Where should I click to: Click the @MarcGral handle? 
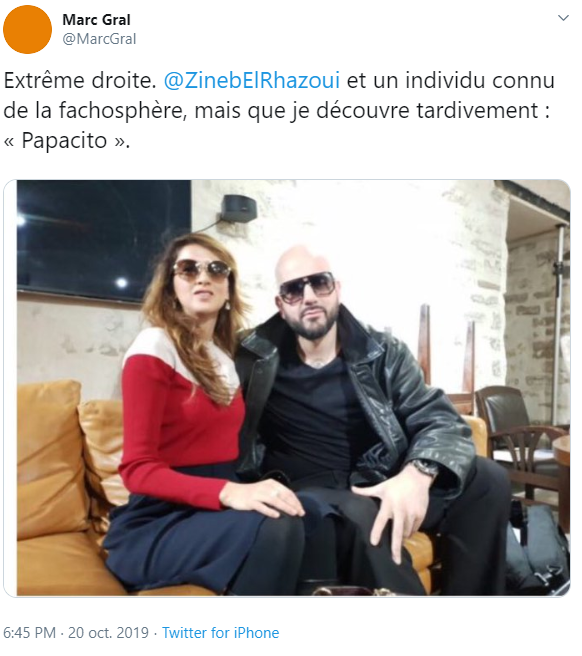click(x=99, y=39)
